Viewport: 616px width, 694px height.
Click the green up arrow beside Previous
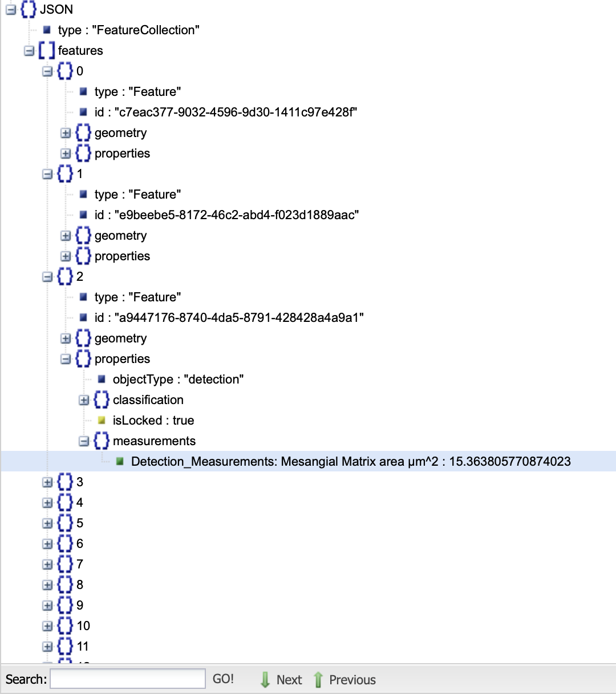318,679
